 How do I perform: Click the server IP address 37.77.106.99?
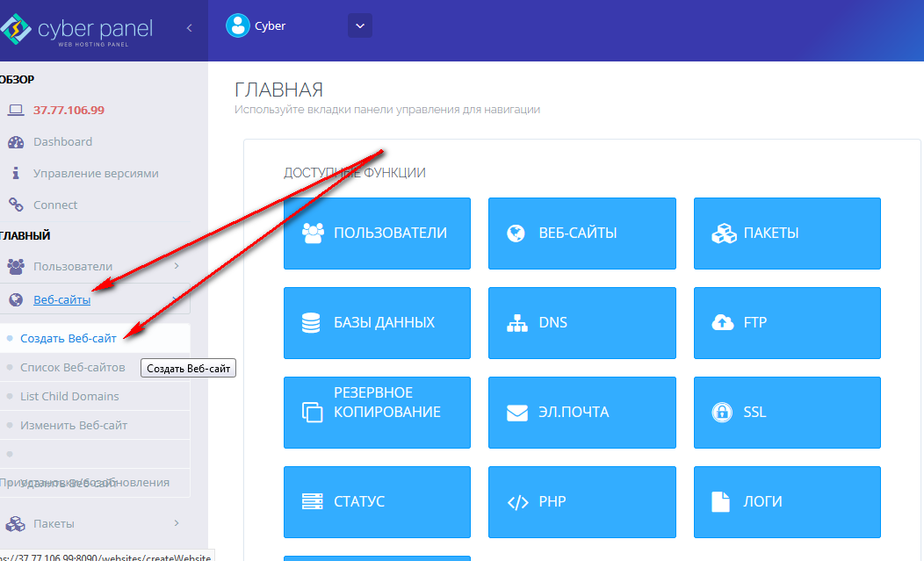click(x=69, y=111)
